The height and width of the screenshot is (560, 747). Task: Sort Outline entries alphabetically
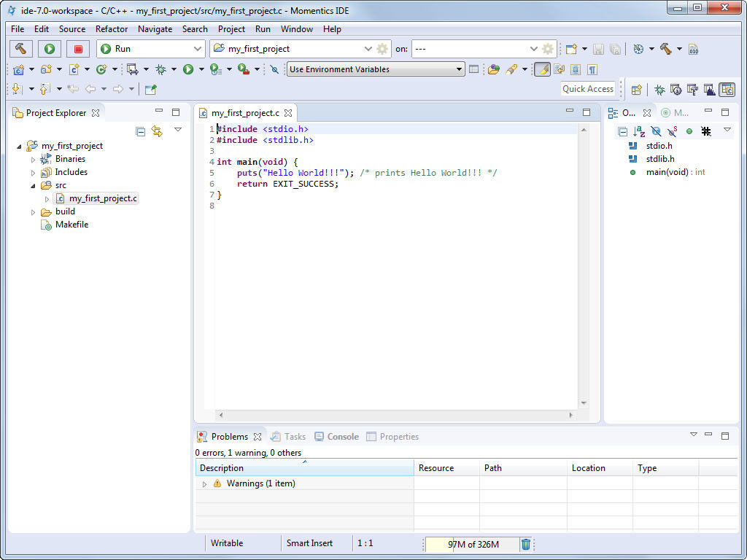(x=639, y=131)
